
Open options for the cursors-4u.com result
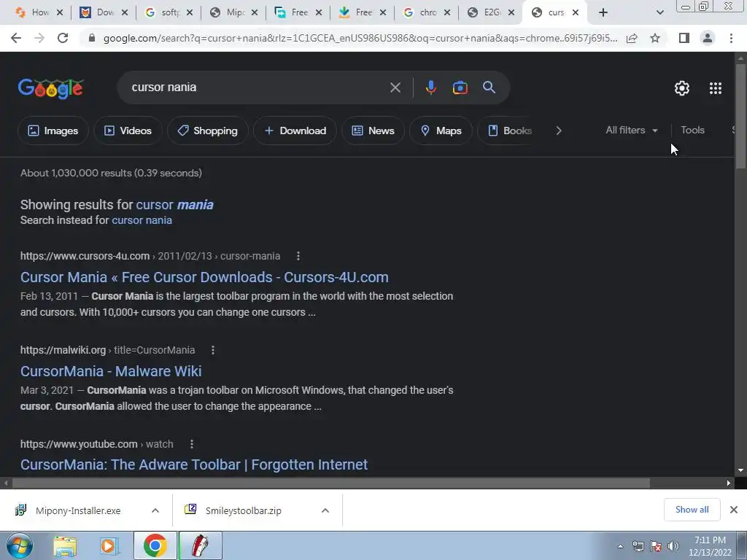click(x=298, y=256)
